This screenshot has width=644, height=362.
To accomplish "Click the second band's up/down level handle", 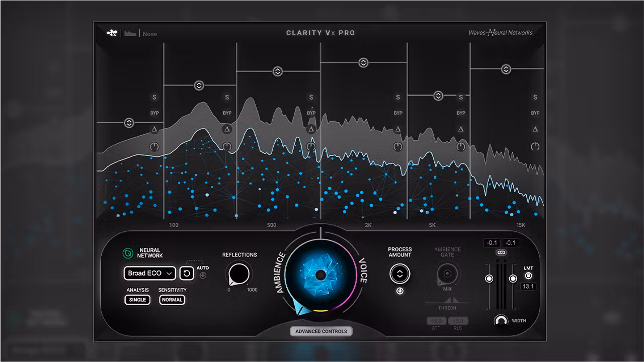I will click(x=199, y=85).
